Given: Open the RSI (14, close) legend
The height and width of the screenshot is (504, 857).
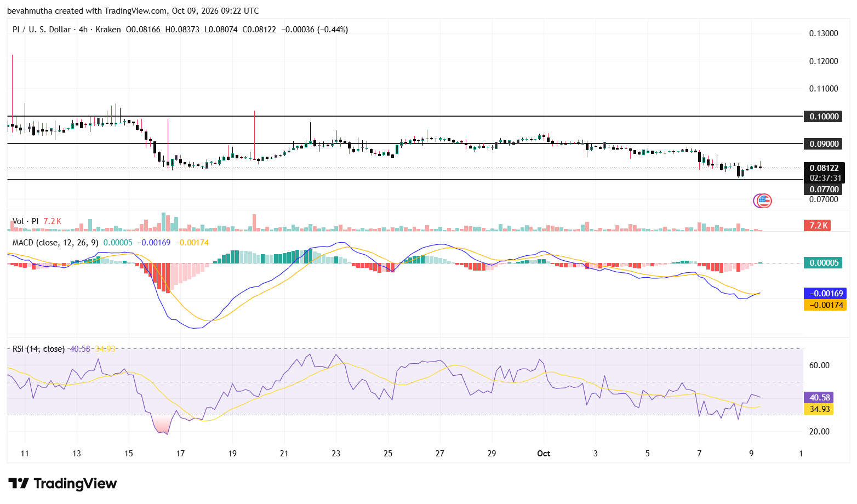Looking at the screenshot, I should (39, 349).
